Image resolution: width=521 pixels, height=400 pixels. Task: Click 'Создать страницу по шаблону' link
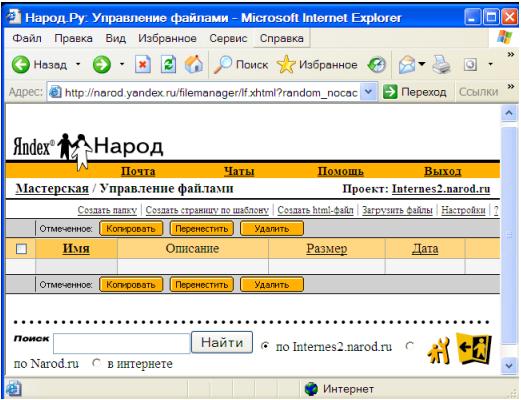[x=207, y=210]
